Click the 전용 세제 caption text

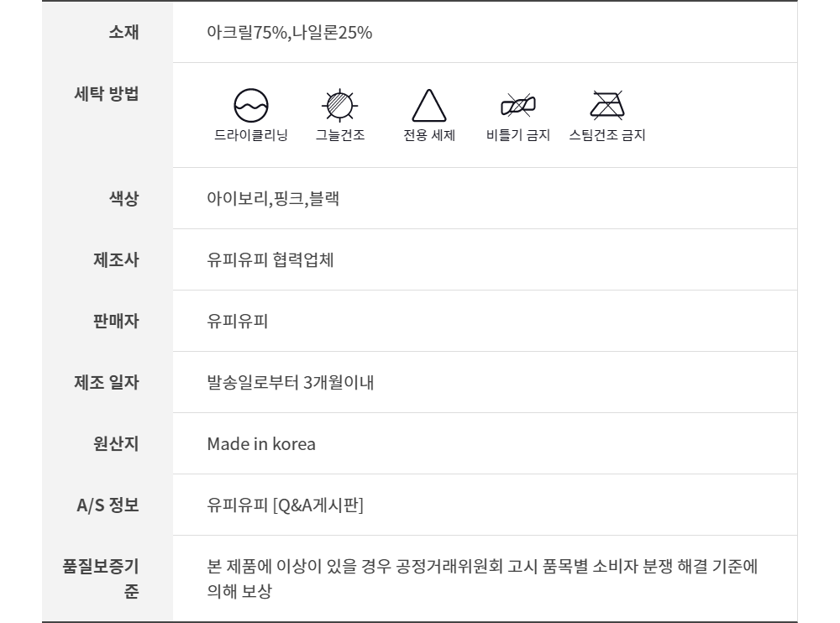coord(429,135)
